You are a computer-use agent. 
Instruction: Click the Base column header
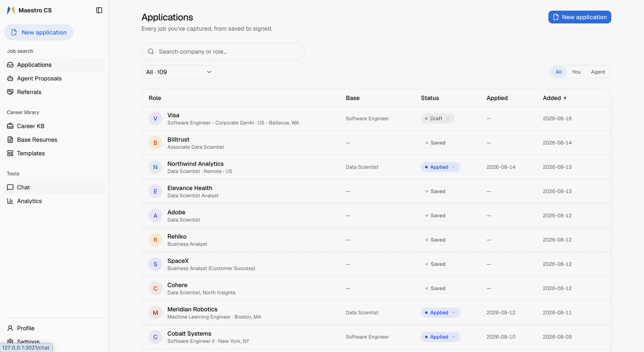(353, 98)
